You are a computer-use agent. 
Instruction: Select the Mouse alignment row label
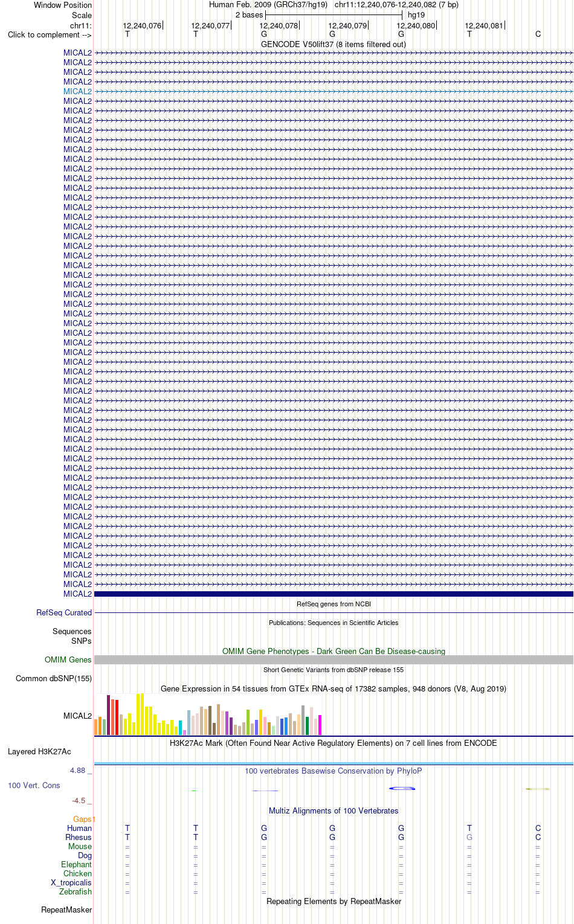tap(80, 847)
